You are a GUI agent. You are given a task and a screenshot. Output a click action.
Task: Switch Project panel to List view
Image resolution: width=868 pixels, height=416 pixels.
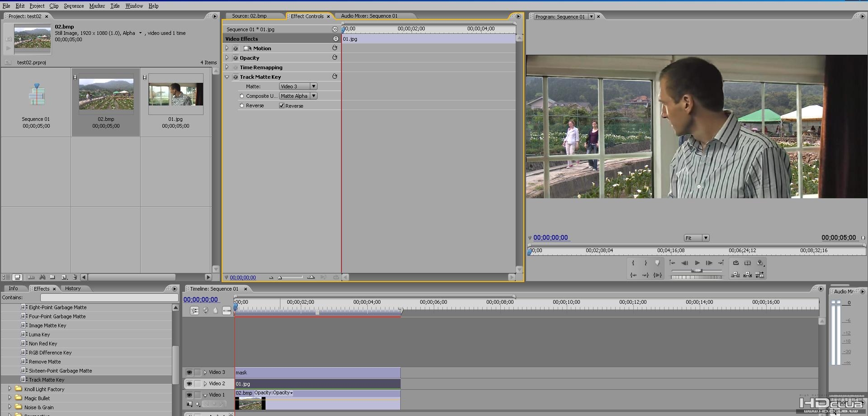click(x=6, y=277)
